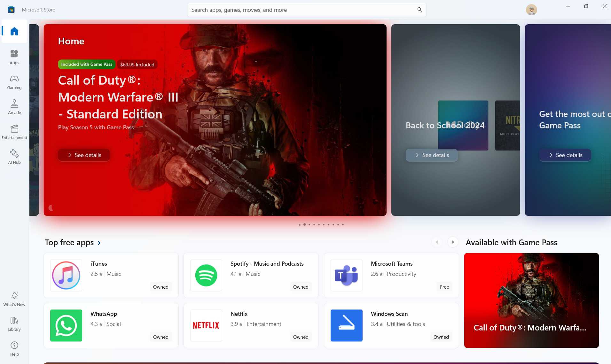This screenshot has height=364, width=611.
Task: Open the WhatsApp app icon
Action: click(66, 325)
